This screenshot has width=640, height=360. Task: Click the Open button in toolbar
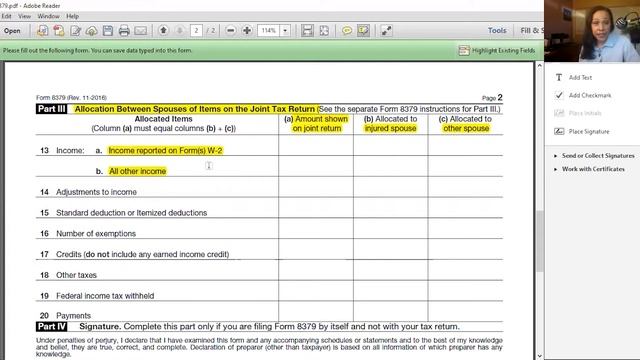click(x=12, y=31)
